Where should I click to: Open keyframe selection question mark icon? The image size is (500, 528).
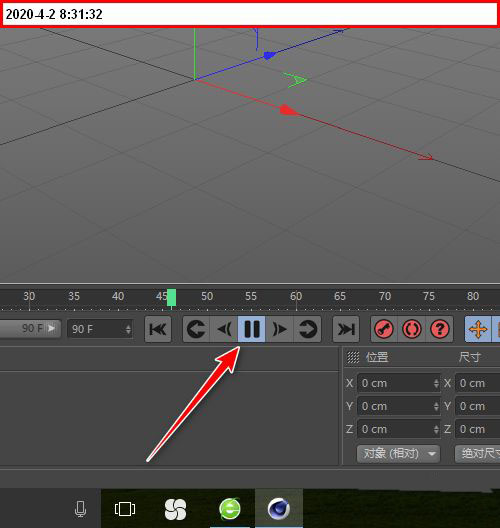[439, 329]
